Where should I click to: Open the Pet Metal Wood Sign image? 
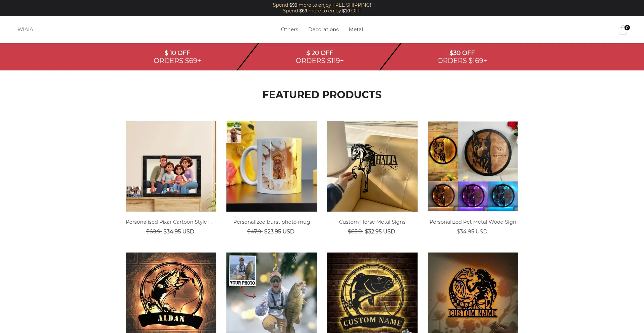473,166
